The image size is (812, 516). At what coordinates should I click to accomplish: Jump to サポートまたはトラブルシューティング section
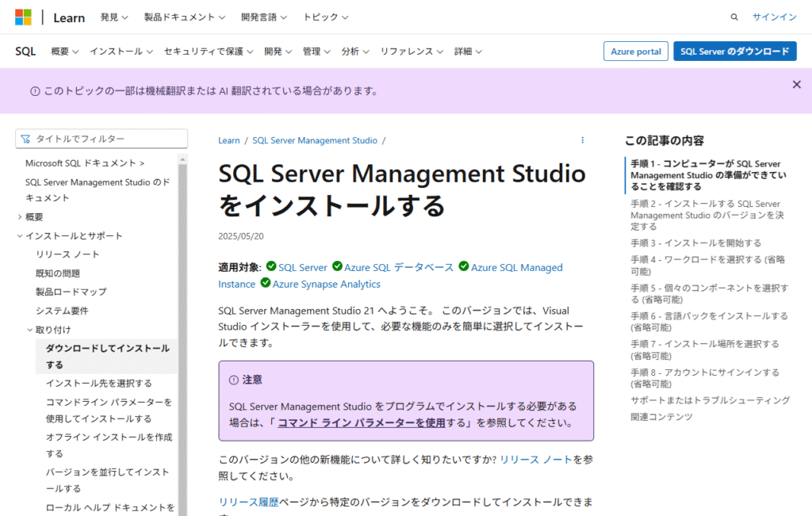tap(710, 400)
